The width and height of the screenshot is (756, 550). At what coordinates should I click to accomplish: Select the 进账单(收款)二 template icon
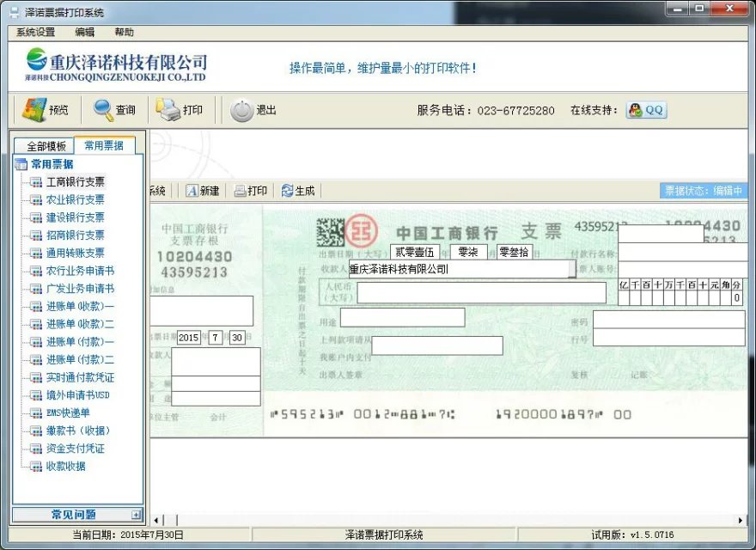point(36,324)
